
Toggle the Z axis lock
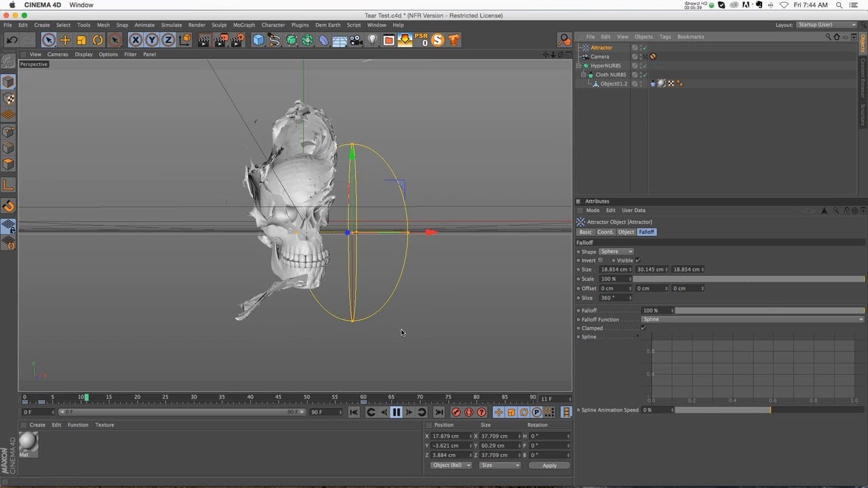coord(168,41)
